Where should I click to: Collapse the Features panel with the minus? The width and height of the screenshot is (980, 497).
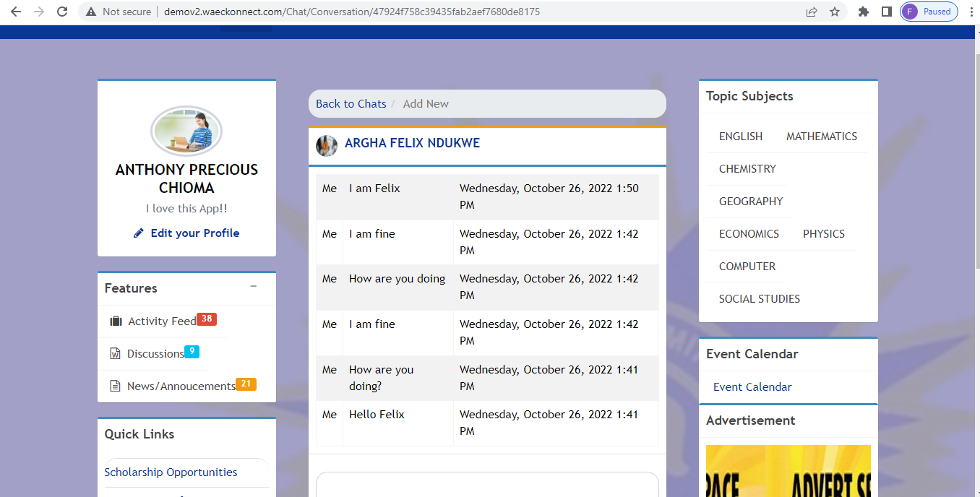254,287
